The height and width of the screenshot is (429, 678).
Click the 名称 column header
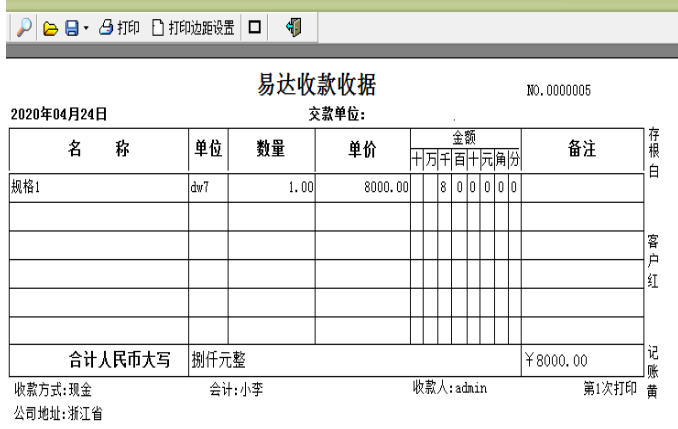99,149
